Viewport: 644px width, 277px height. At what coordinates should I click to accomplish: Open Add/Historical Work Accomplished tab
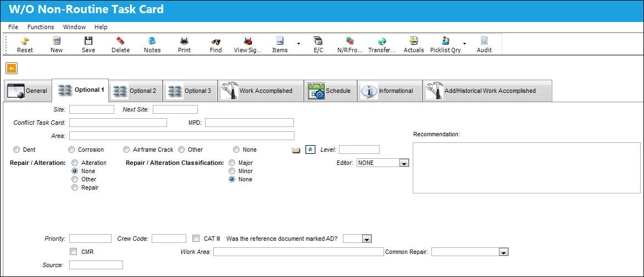point(487,91)
